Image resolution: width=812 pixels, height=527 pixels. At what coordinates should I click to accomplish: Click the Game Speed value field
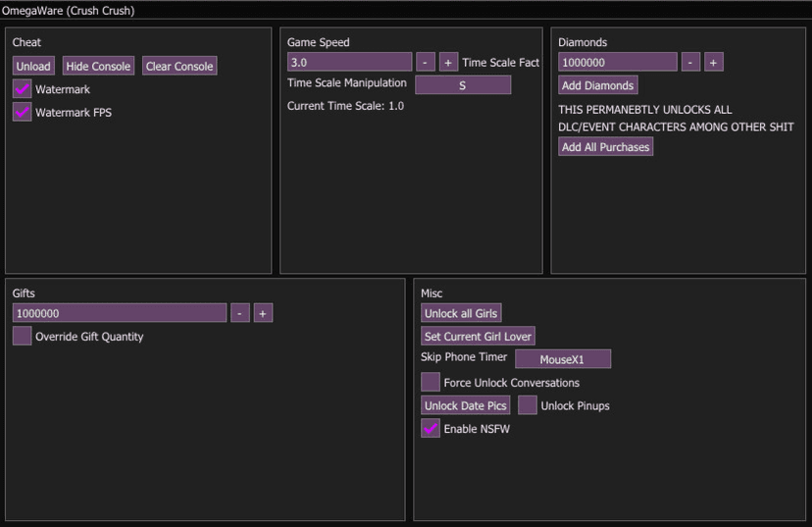coord(349,63)
